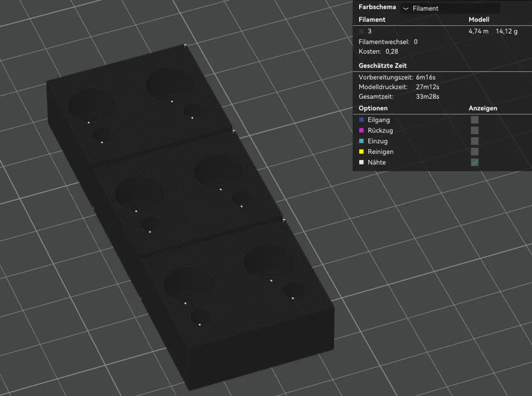Viewport: 532px width, 396px height.
Task: Select the Reinigen option label
Action: (381, 151)
